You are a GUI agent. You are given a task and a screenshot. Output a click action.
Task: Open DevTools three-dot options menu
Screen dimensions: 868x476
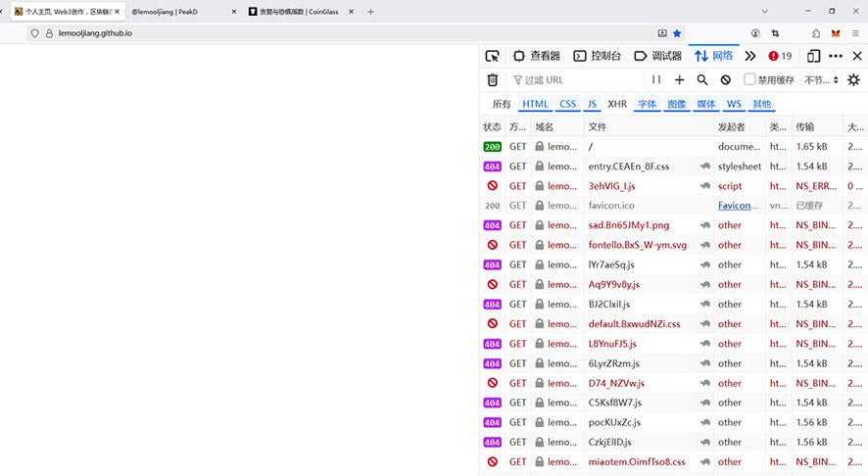[836, 56]
